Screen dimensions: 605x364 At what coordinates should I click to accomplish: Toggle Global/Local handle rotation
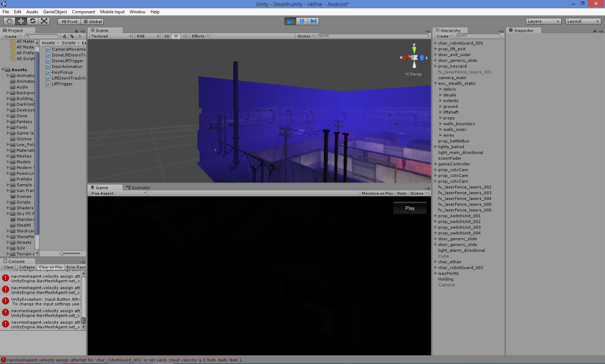[93, 22]
